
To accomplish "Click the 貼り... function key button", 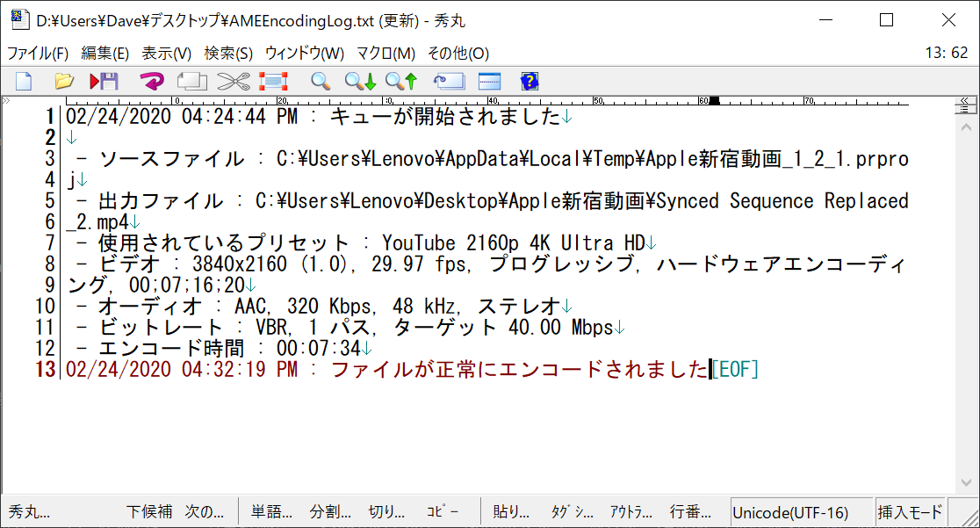I will click(x=510, y=512).
